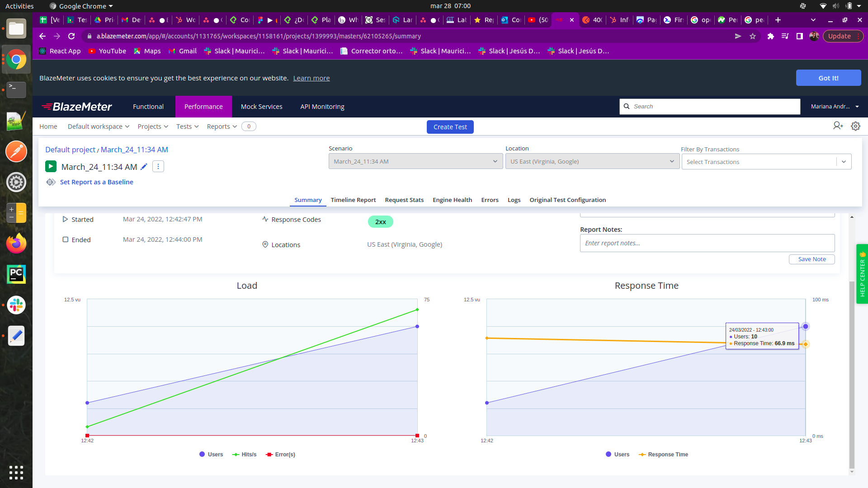
Task: Click the pencil edit name icon
Action: click(144, 167)
